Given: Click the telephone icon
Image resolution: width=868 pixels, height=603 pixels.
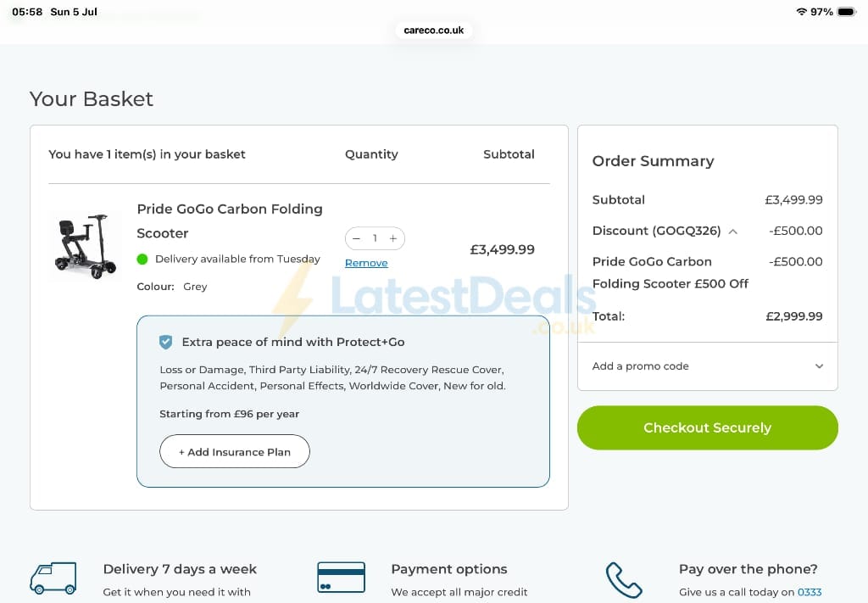Looking at the screenshot, I should click(x=624, y=580).
